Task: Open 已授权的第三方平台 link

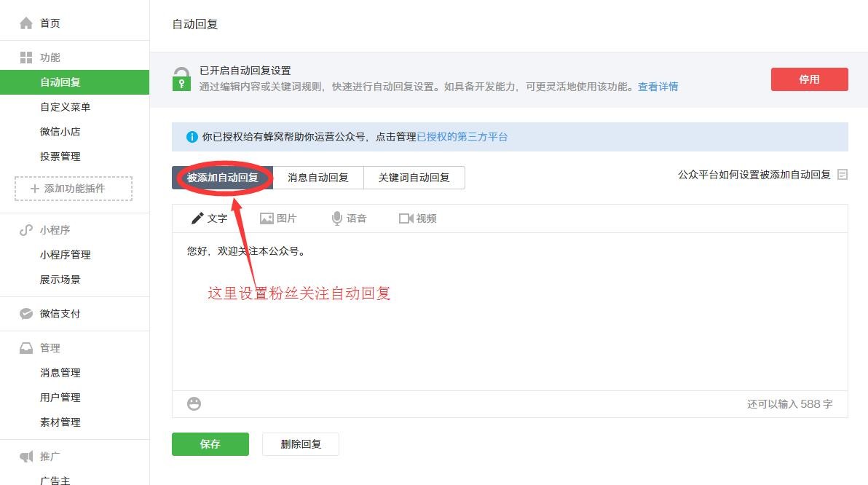Action: click(x=462, y=137)
